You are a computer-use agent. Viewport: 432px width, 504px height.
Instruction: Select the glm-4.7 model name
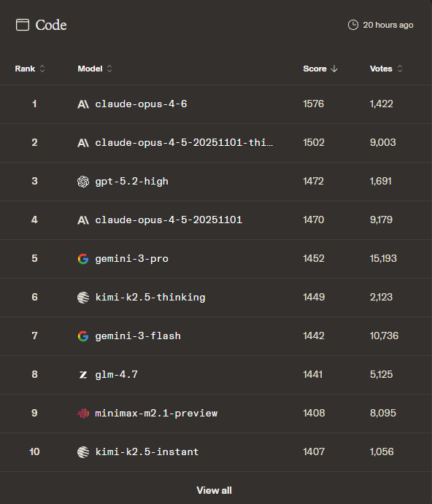coord(117,375)
